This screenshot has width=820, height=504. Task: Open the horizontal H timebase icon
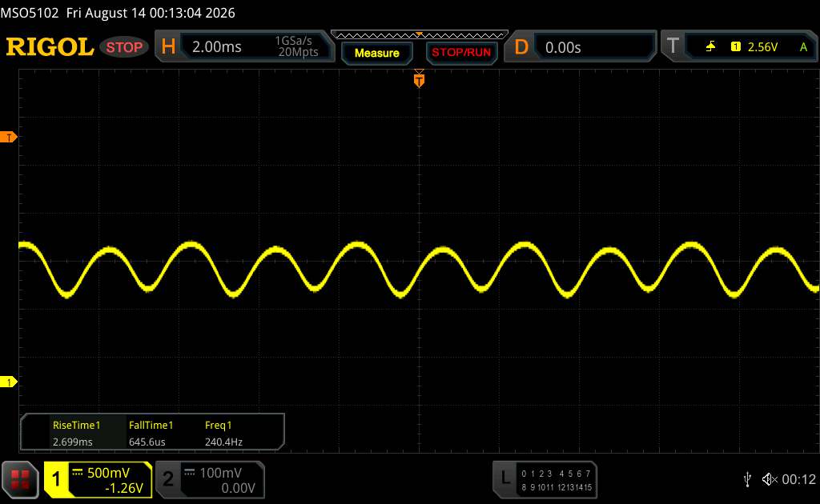pos(168,47)
